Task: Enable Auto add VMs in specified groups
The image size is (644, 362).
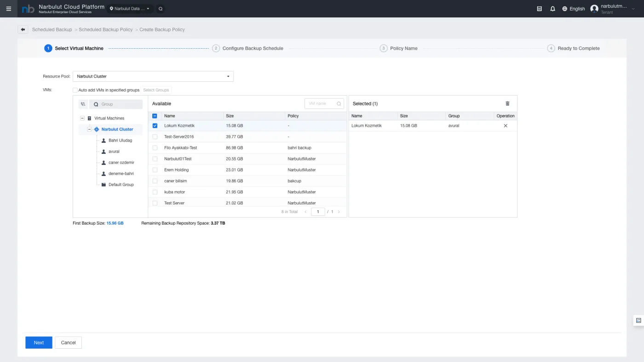Action: pyautogui.click(x=75, y=90)
